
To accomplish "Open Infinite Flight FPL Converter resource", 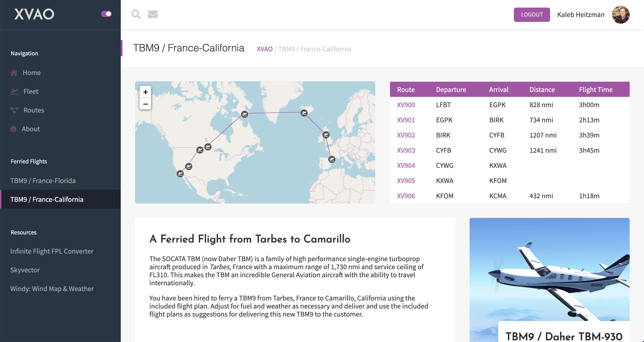I will pos(52,251).
